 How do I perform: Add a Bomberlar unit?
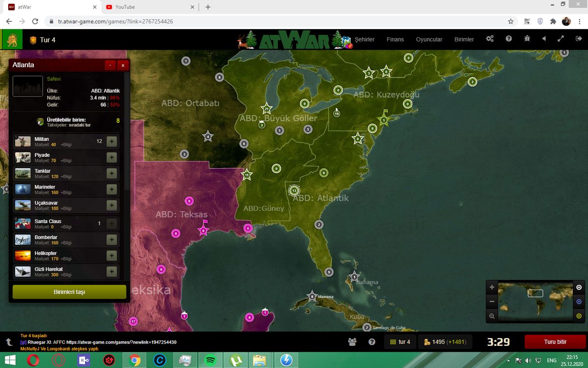coord(111,240)
